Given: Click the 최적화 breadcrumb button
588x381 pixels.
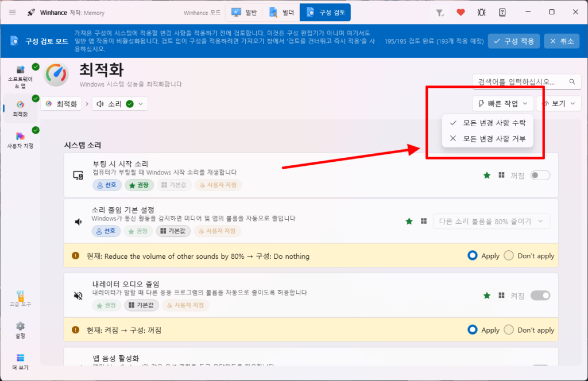Looking at the screenshot, I should [x=61, y=104].
